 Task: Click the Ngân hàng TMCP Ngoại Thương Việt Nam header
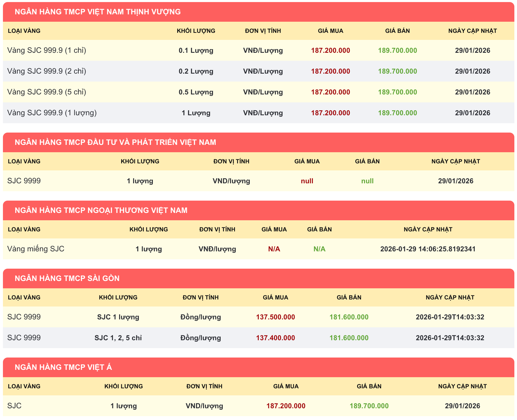pos(101,210)
